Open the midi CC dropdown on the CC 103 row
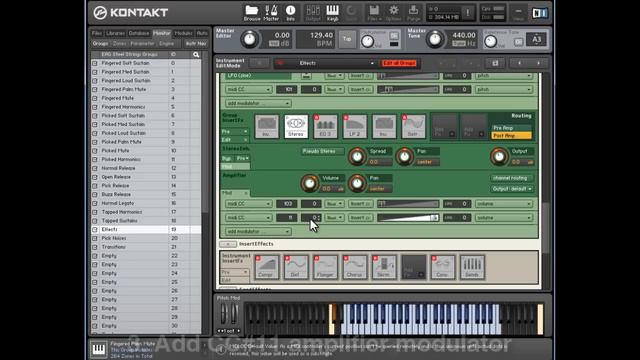Image resolution: width=640 pixels, height=360 pixels. tap(249, 204)
